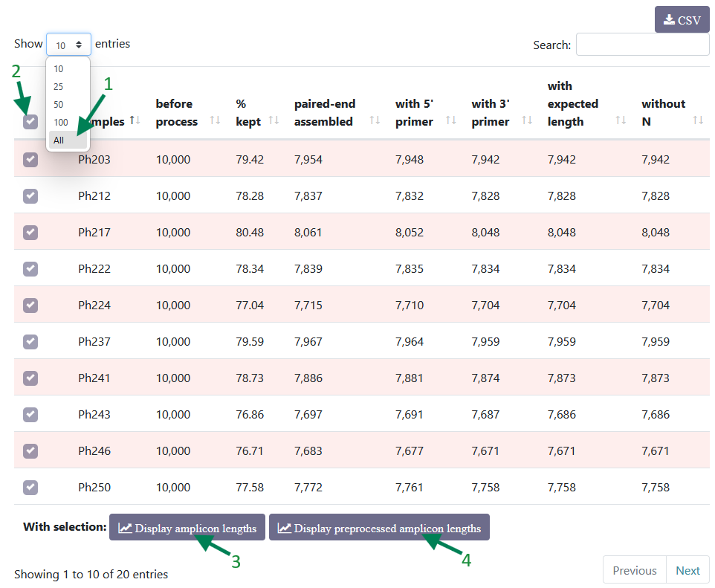715x588 pixels.
Task: Sort by with 3' primer column
Action: pos(527,120)
